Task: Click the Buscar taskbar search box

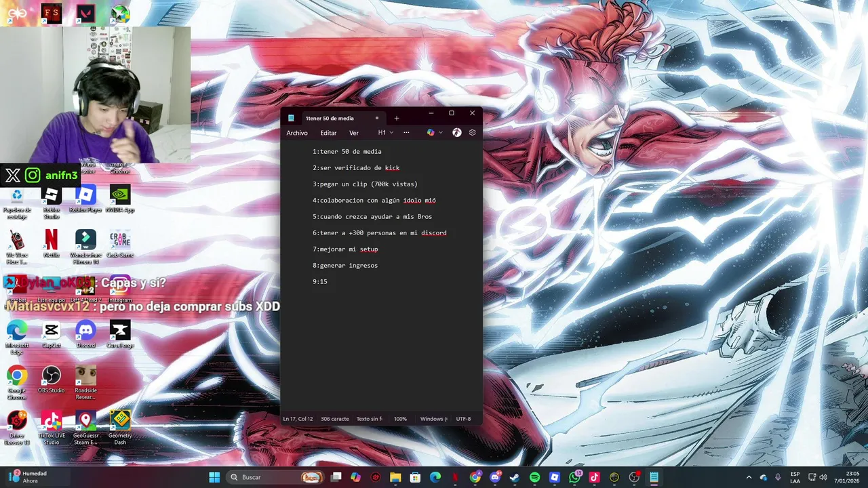Action: click(x=276, y=477)
